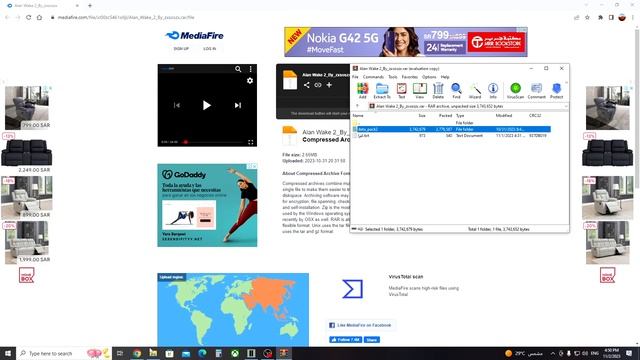Click Extract To in WinRAR toolbar
The image size is (640, 360).
pyautogui.click(x=382, y=91)
